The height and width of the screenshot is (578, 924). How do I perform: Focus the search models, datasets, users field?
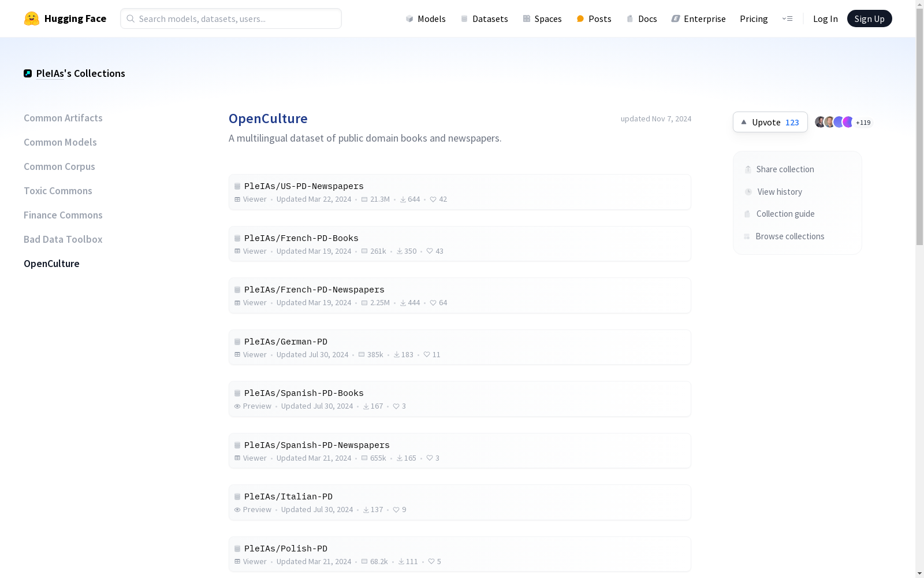click(231, 18)
